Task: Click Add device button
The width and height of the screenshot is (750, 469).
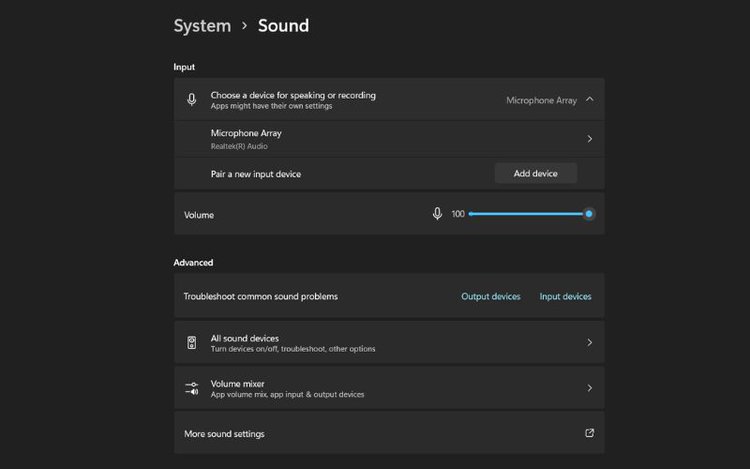Action: point(536,174)
